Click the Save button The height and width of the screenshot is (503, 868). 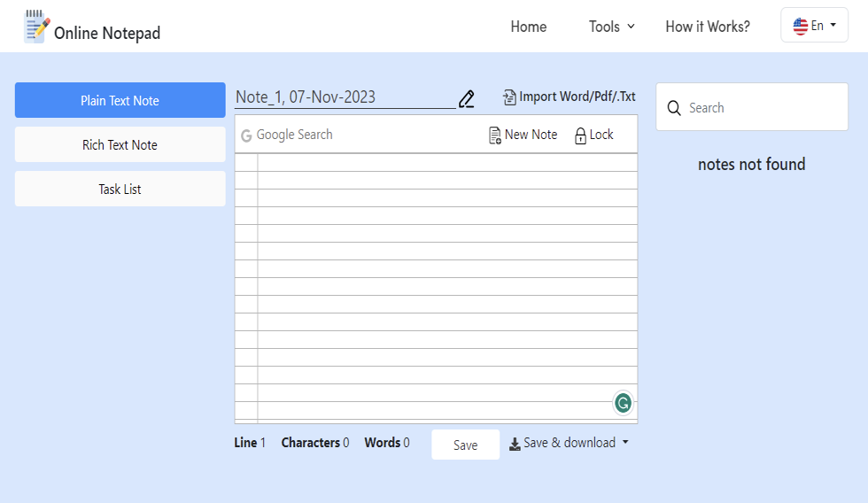466,445
